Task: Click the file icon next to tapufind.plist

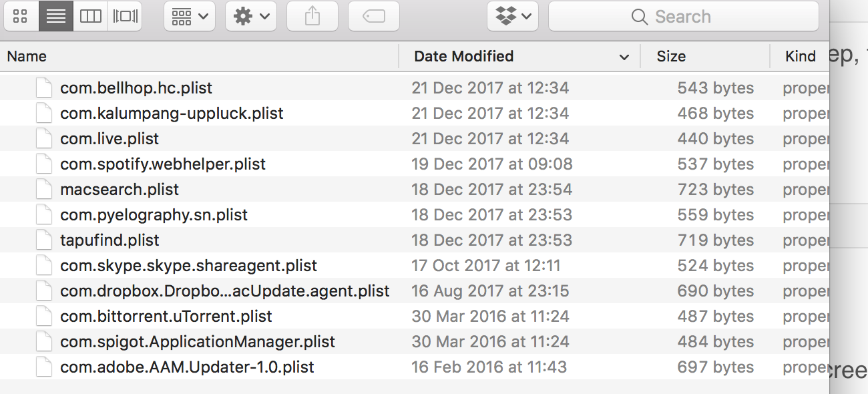Action: pyautogui.click(x=43, y=240)
